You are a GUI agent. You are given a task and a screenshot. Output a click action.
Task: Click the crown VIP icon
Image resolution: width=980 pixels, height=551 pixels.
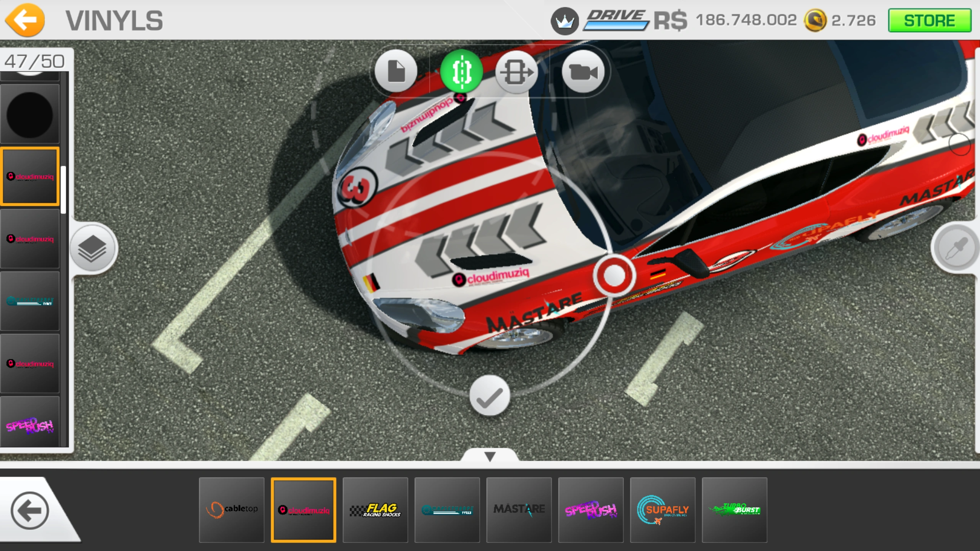(565, 21)
